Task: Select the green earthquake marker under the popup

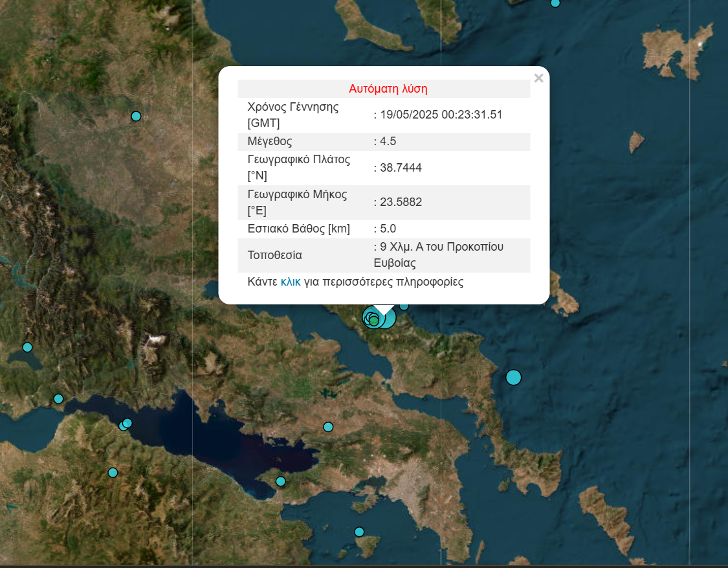Action: point(373,321)
